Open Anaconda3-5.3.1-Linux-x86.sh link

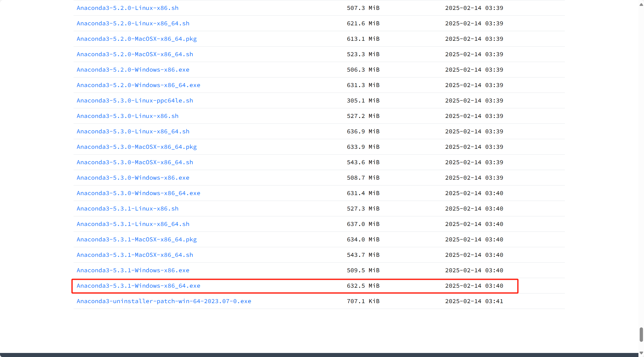[127, 208]
